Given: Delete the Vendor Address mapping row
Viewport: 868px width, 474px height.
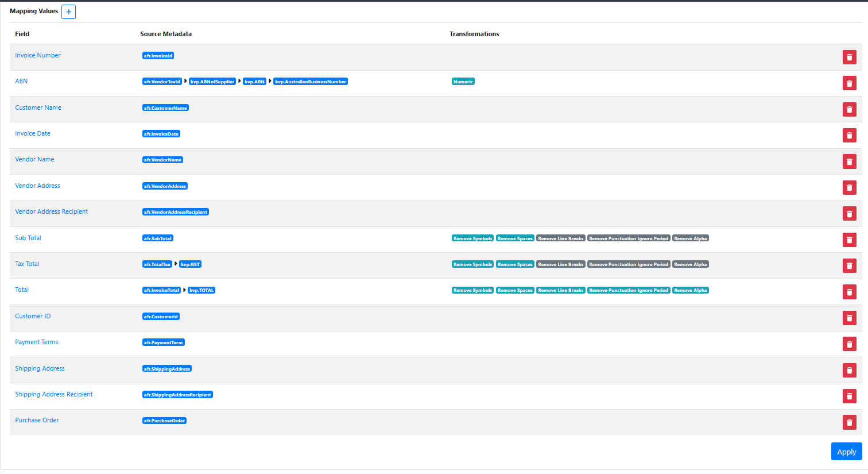Looking at the screenshot, I should (x=849, y=188).
